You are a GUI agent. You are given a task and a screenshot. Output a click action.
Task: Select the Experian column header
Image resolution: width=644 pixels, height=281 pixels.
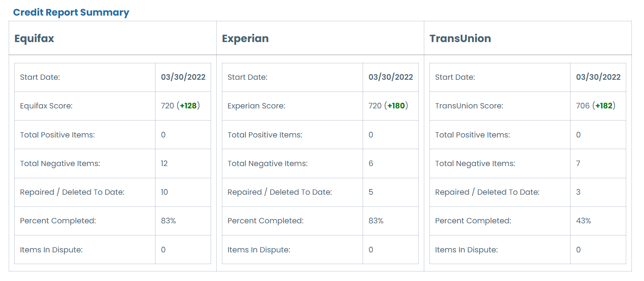tap(245, 38)
